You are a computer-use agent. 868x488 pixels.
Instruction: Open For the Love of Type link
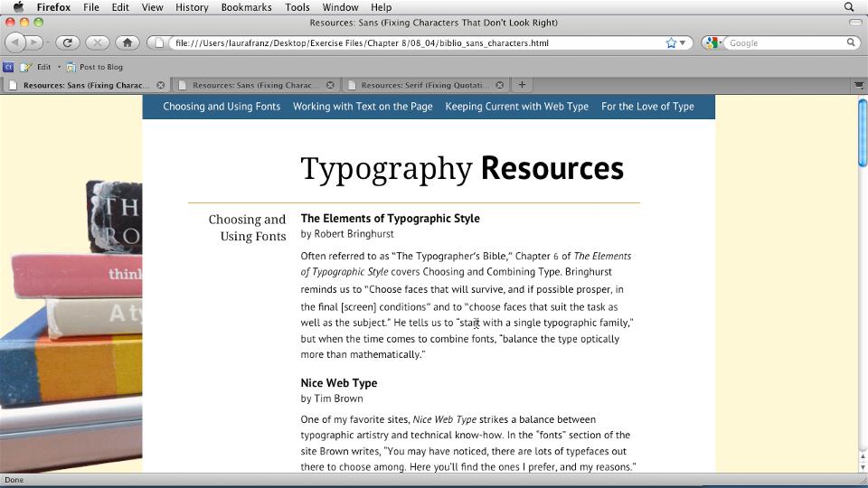(x=647, y=107)
